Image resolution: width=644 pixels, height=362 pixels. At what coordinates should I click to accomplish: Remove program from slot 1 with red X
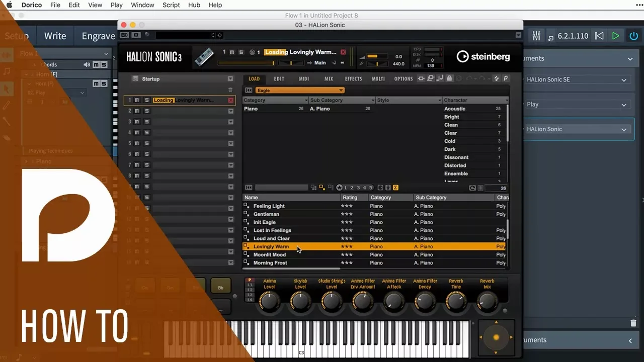click(x=231, y=101)
